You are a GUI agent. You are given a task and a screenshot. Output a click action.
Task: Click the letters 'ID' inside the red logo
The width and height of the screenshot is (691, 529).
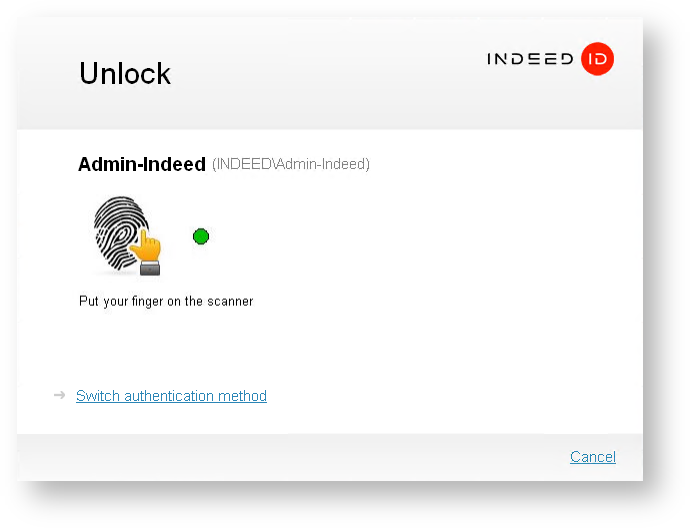tap(597, 59)
